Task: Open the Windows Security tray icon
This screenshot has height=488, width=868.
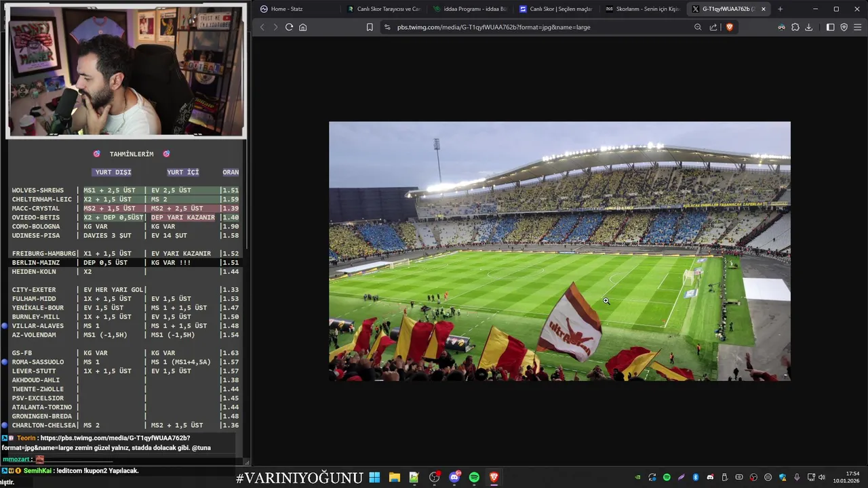Action: click(x=783, y=477)
